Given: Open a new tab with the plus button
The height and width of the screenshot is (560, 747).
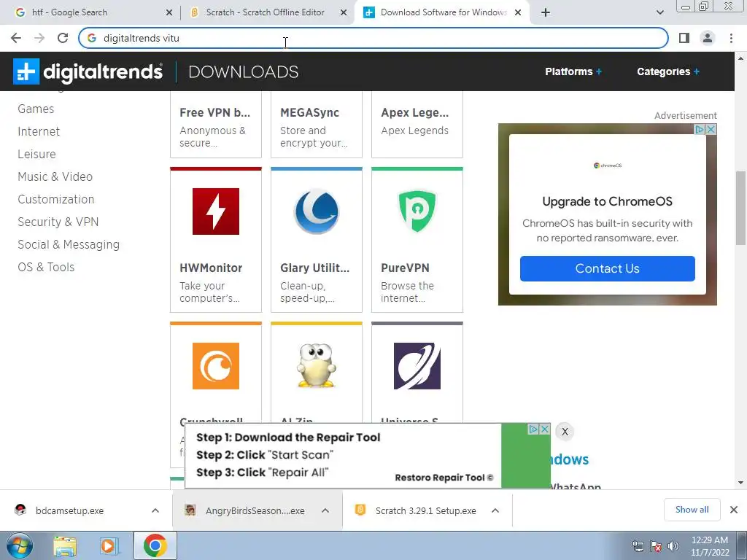Looking at the screenshot, I should 546,12.
